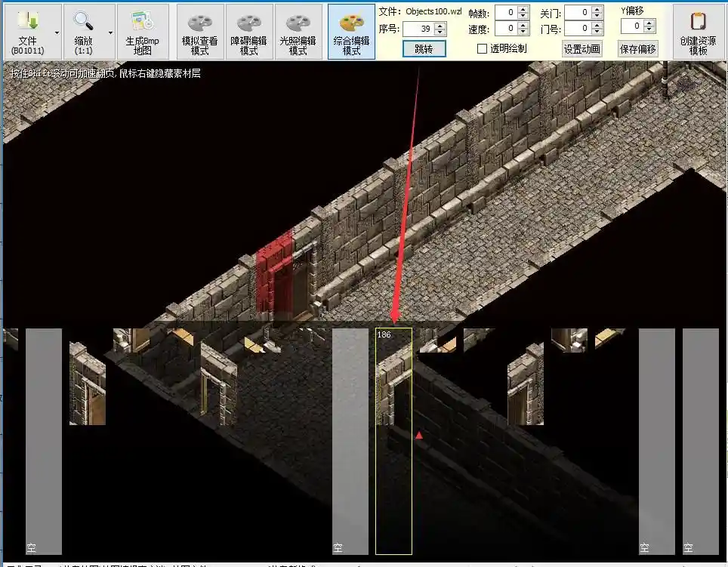
Task: Expand the arrow beside 缩放 (1:1)
Action: pyautogui.click(x=110, y=32)
